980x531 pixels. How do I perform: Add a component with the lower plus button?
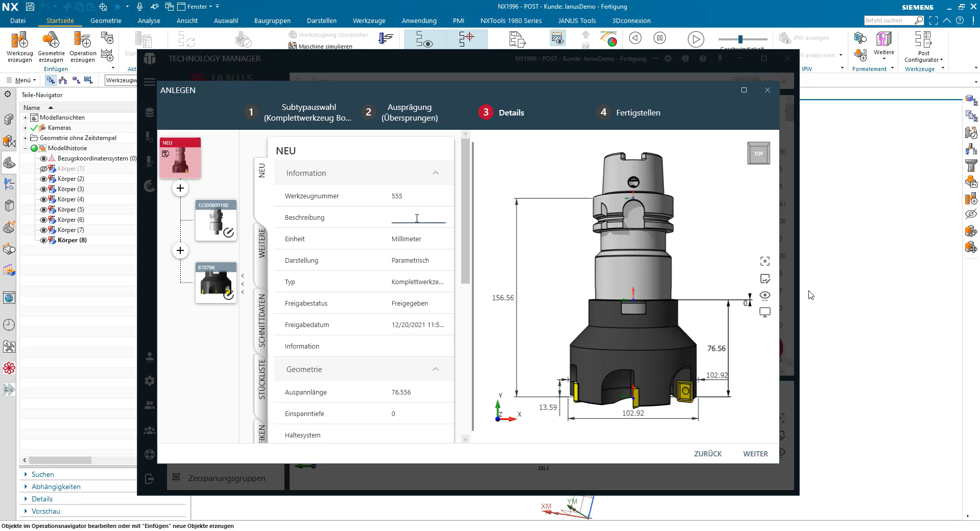click(180, 250)
